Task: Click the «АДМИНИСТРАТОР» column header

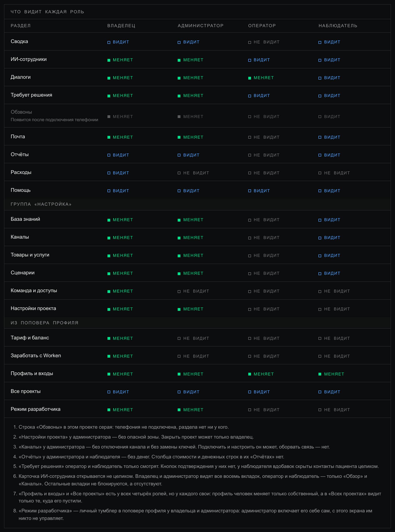Action: (x=201, y=26)
